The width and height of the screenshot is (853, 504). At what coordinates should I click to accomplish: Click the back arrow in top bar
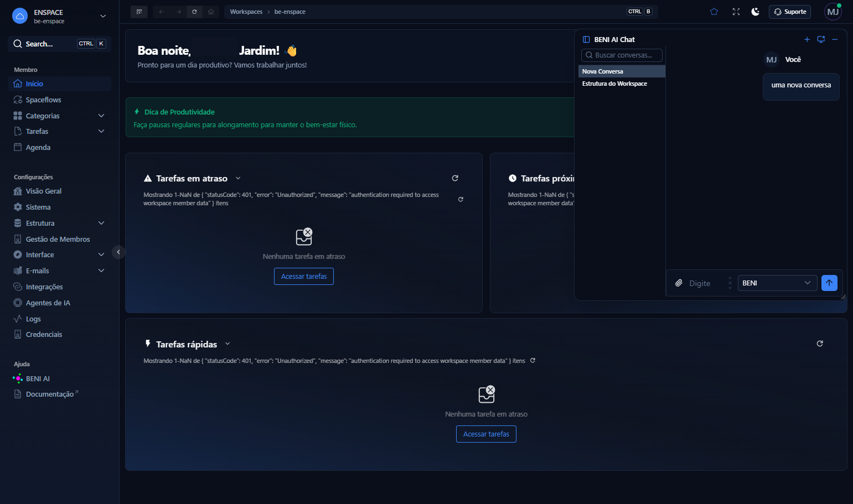[162, 12]
